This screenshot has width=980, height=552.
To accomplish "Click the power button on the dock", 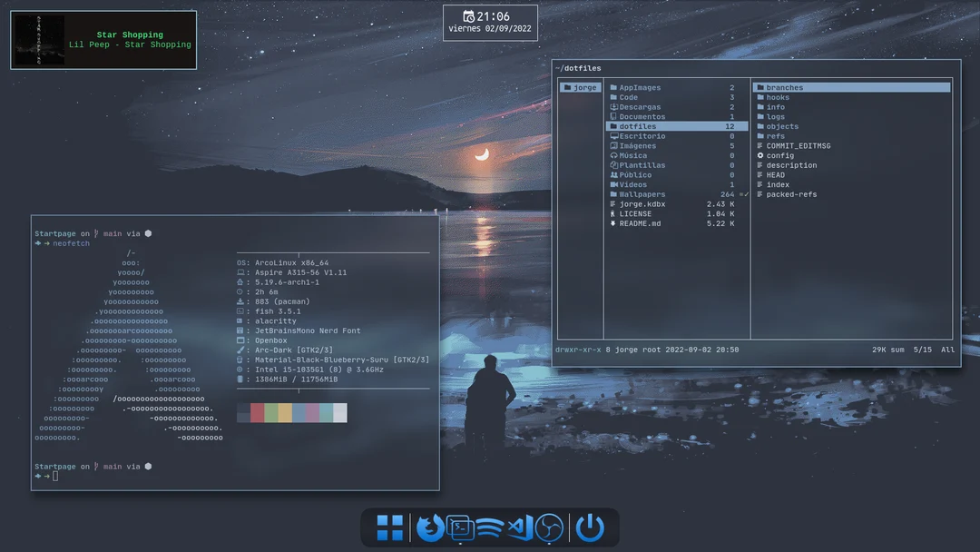I will [x=589, y=527].
